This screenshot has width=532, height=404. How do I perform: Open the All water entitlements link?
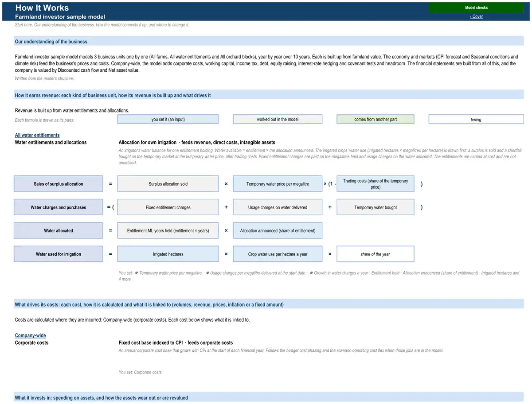tap(37, 135)
